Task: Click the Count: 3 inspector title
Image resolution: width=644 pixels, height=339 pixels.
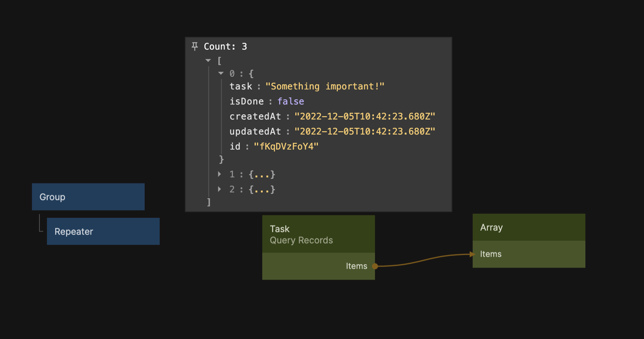Action: click(x=225, y=47)
